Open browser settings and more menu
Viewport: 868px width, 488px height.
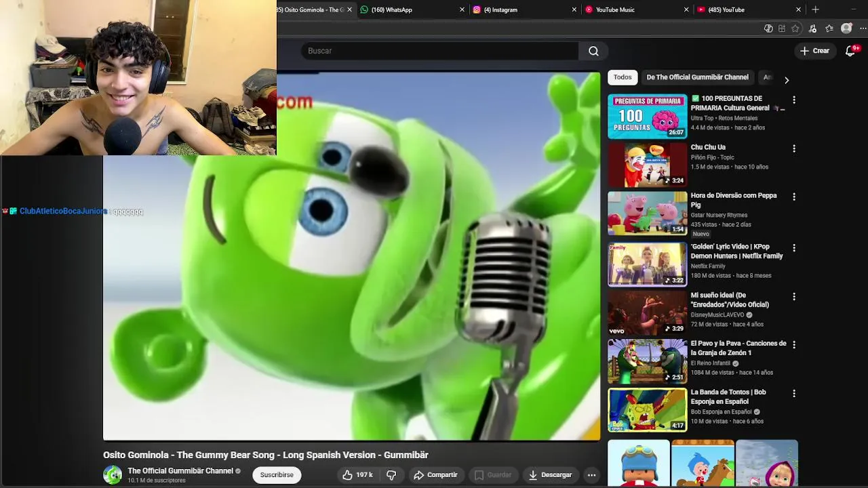pyautogui.click(x=863, y=28)
